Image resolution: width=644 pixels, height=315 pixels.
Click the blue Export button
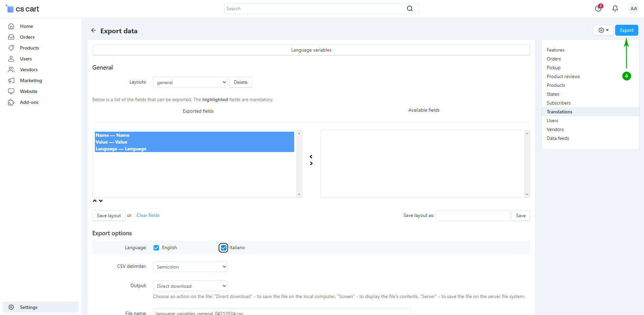[x=626, y=30]
